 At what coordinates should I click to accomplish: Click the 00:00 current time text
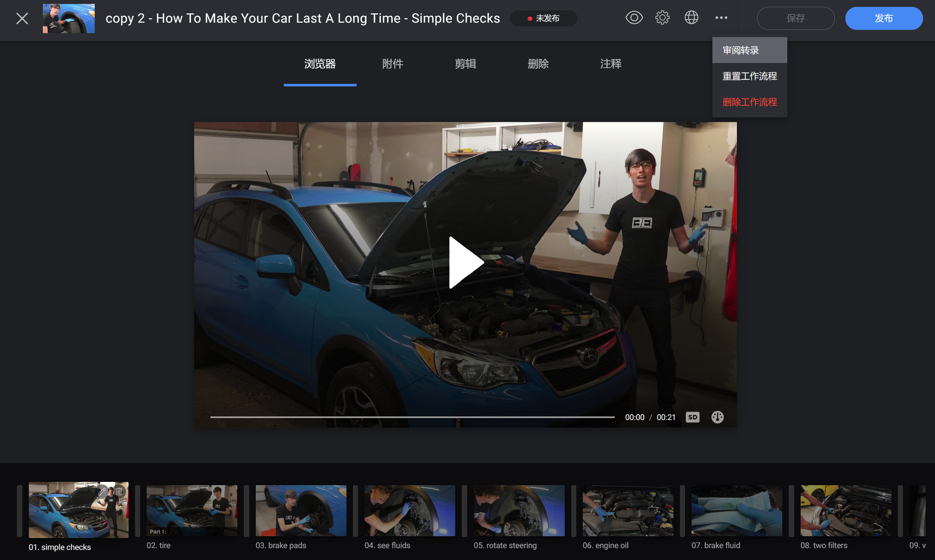(x=635, y=417)
